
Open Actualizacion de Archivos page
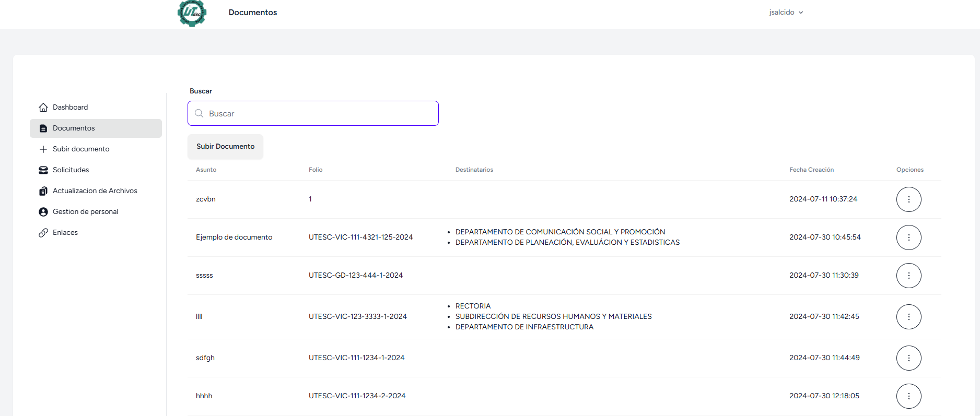96,191
